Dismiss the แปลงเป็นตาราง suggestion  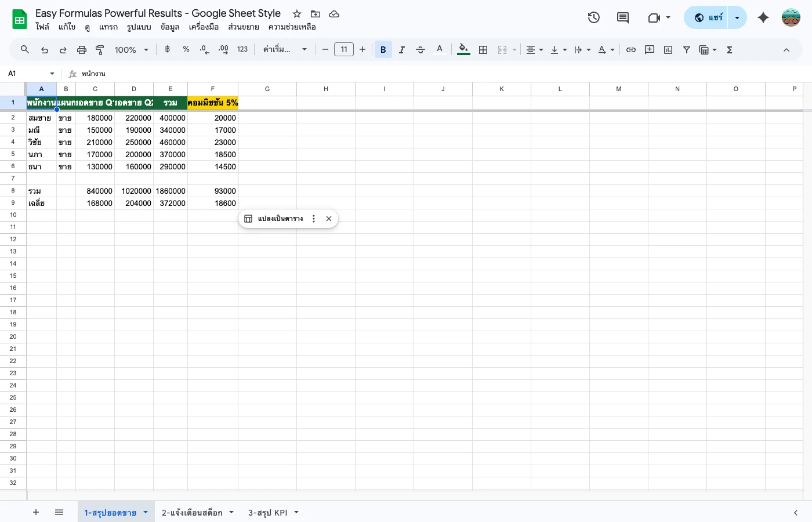(329, 219)
